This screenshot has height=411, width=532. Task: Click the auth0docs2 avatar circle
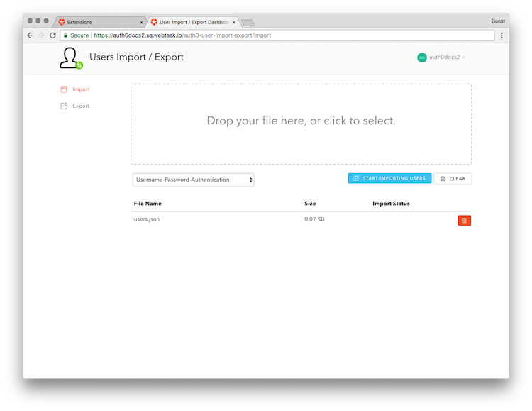tap(422, 57)
